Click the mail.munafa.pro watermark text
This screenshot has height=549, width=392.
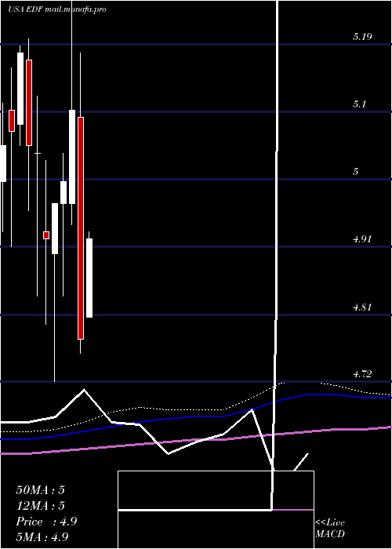click(75, 9)
